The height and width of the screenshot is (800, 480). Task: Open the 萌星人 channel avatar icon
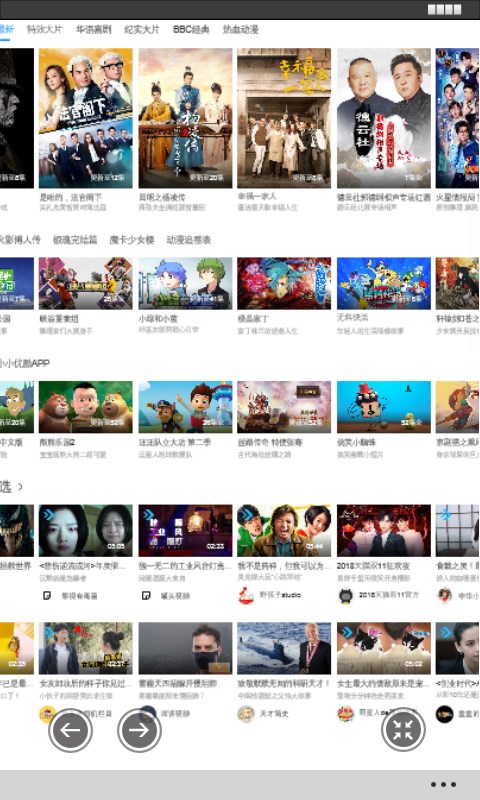pos(346,714)
